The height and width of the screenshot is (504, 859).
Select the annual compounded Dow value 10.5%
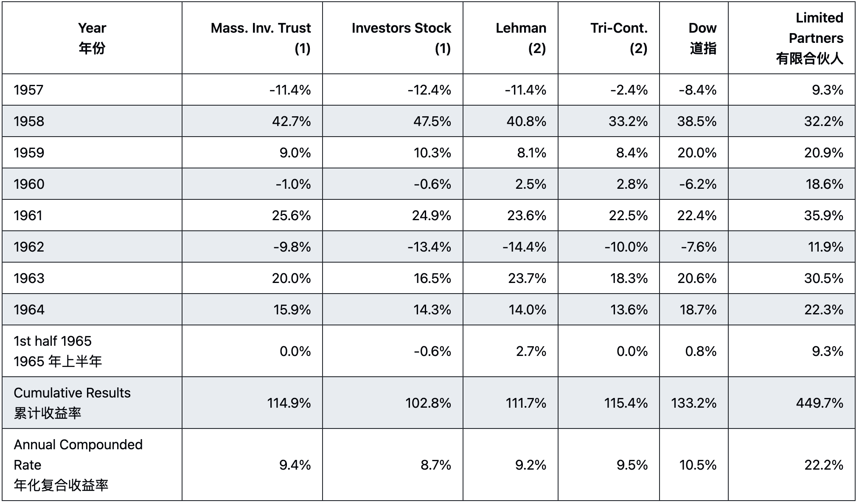pyautogui.click(x=698, y=465)
